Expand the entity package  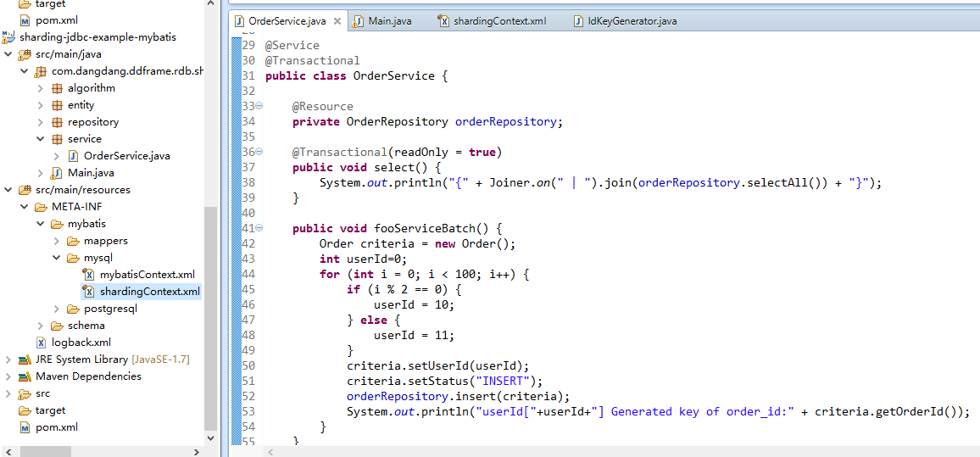pos(41,105)
